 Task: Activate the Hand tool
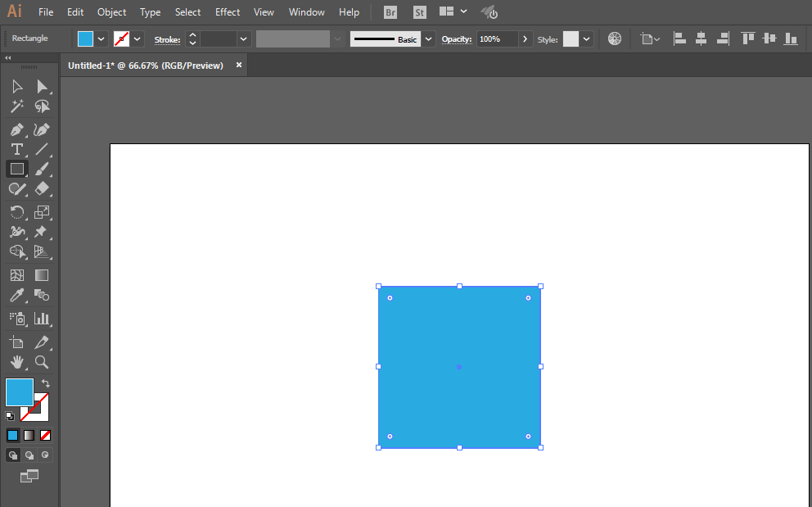click(16, 361)
